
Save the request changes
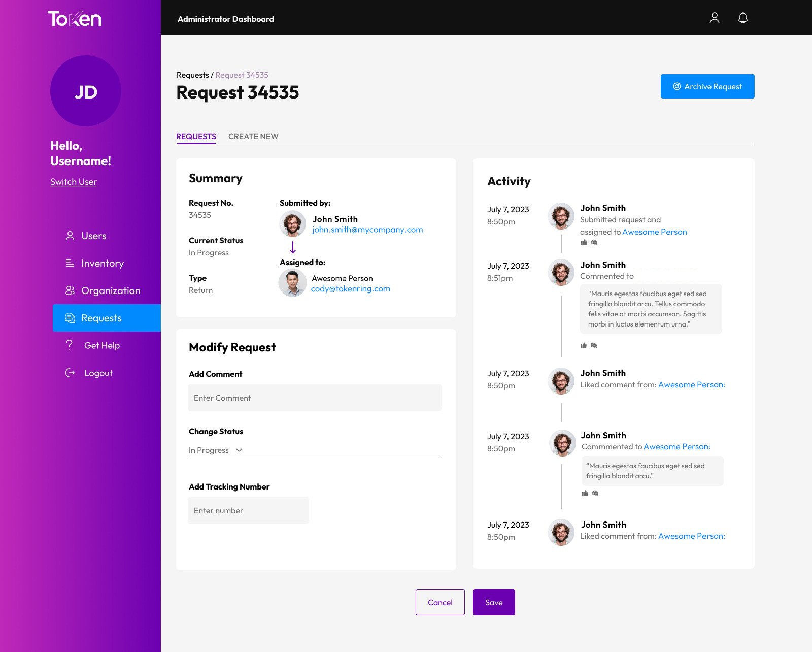click(493, 602)
